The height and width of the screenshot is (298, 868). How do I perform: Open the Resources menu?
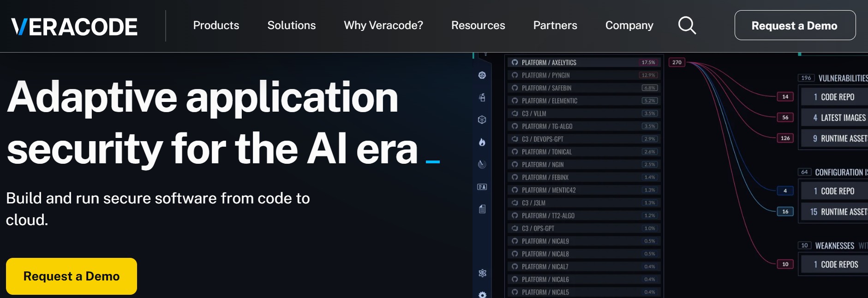pyautogui.click(x=478, y=25)
